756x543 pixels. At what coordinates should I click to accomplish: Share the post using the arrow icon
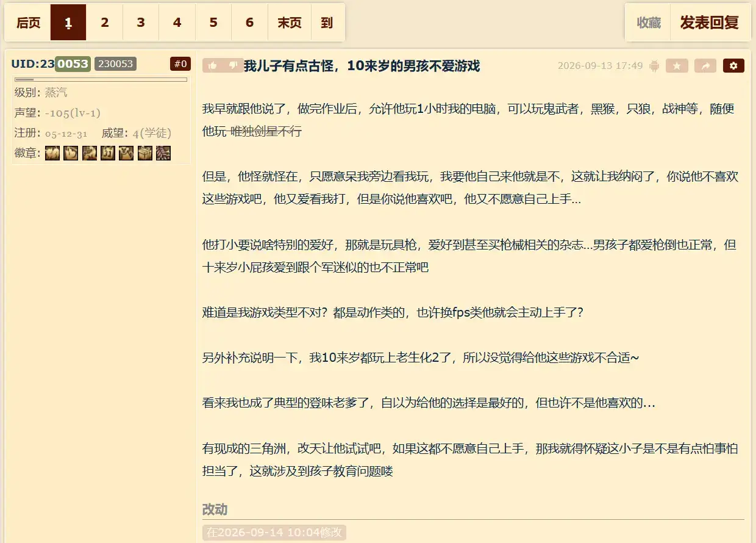click(705, 66)
